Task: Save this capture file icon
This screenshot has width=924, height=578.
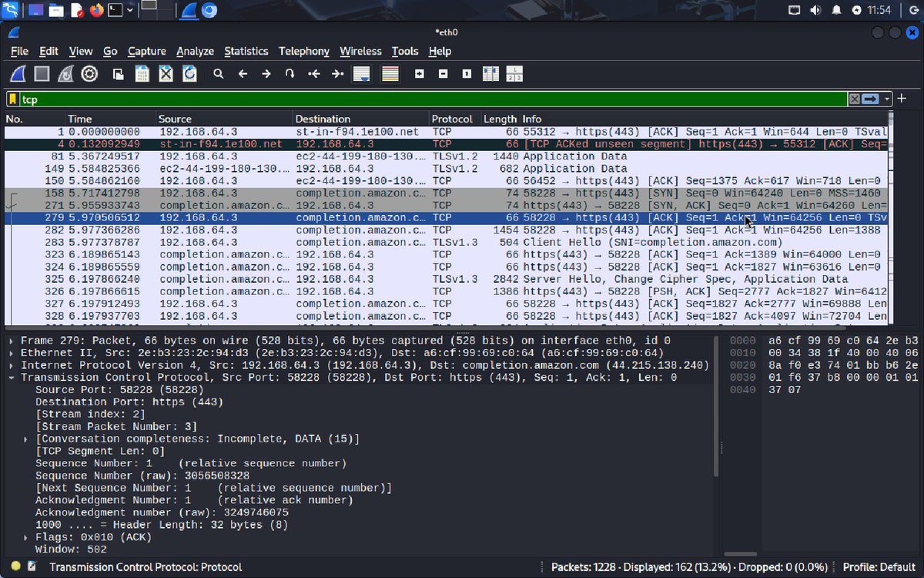Action: pyautogui.click(x=142, y=74)
